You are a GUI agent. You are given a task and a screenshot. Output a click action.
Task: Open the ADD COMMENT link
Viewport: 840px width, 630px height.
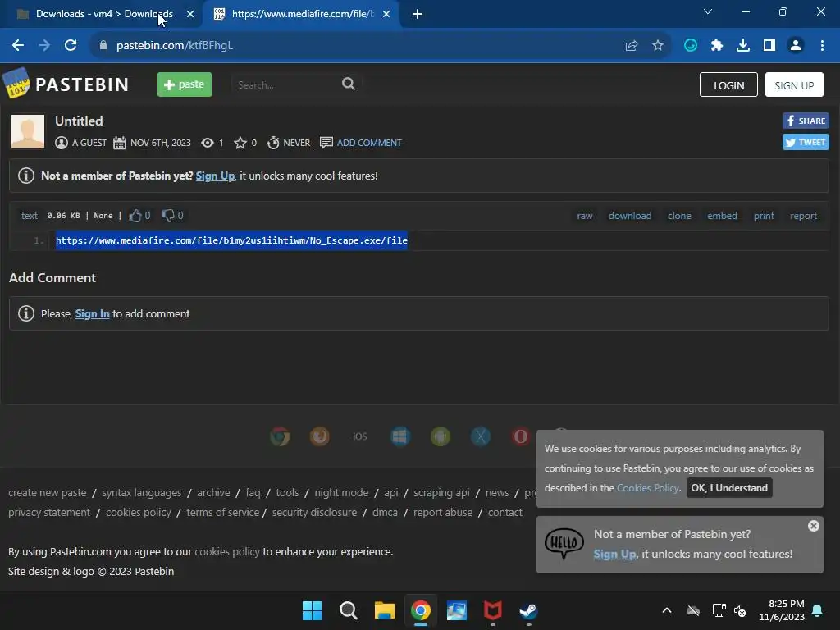(369, 143)
